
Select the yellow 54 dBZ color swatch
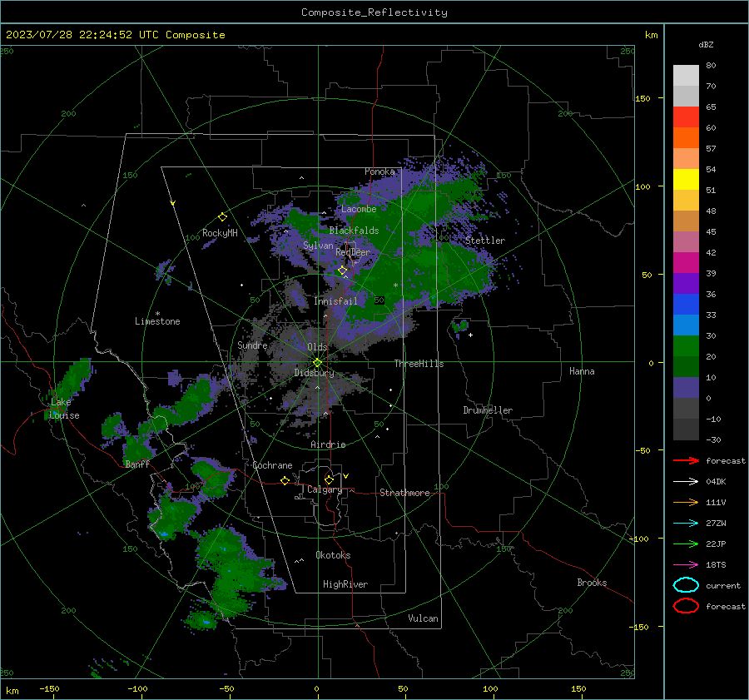tap(686, 179)
